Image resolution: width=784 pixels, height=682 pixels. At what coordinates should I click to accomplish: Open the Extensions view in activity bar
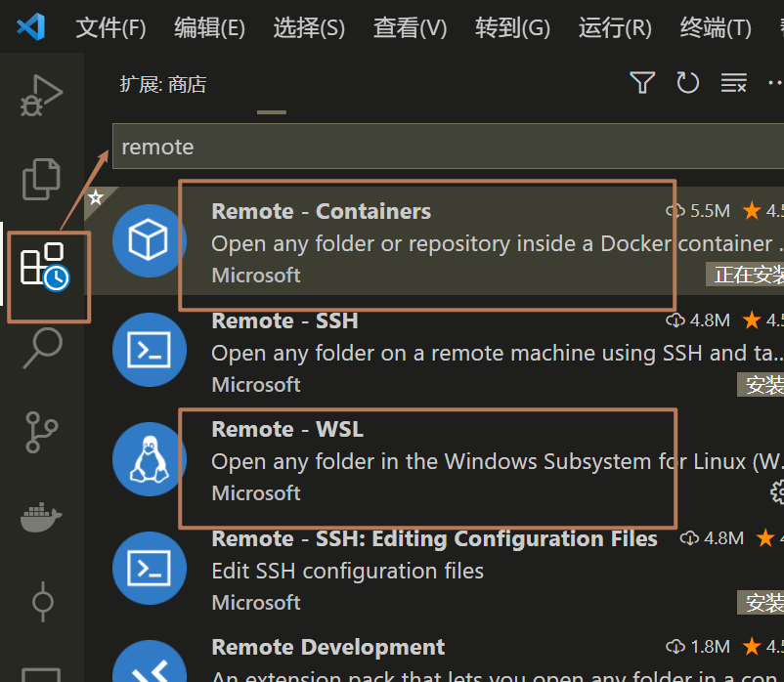coord(45,267)
